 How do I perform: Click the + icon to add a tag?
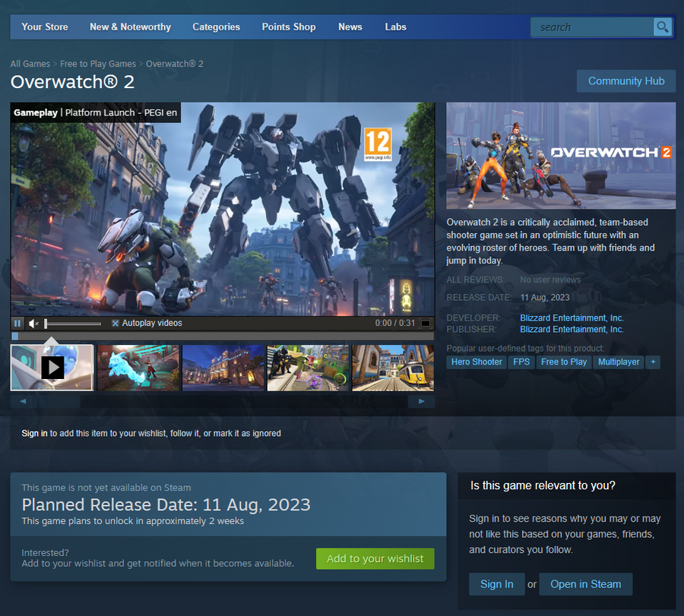pos(653,362)
